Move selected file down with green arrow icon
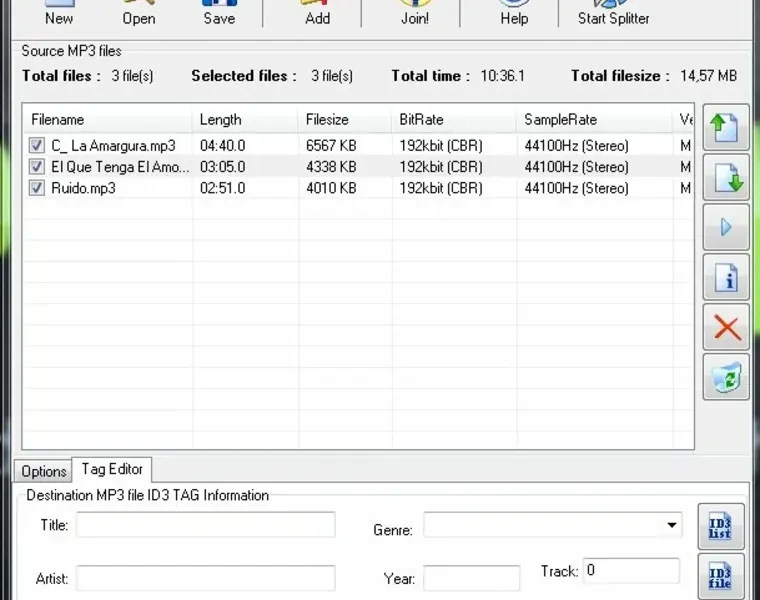This screenshot has height=600, width=760. 726,177
